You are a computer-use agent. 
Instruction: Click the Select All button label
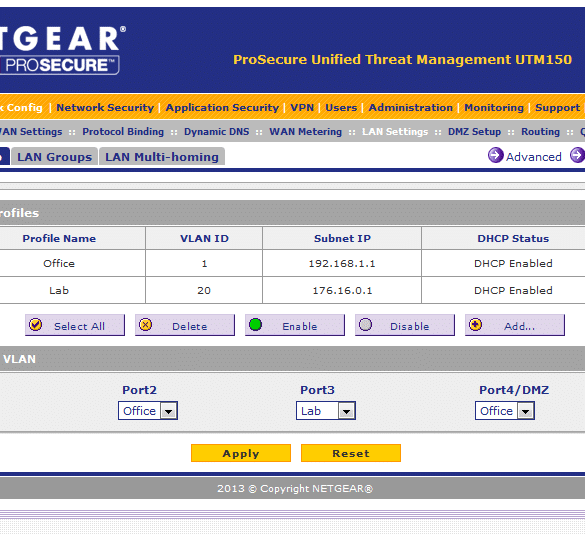coord(79,326)
